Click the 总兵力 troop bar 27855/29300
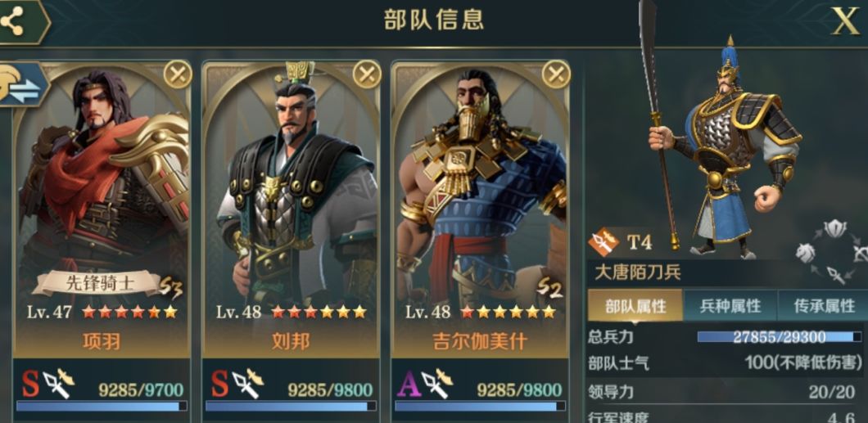This screenshot has width=868, height=423. pyautogui.click(x=779, y=337)
